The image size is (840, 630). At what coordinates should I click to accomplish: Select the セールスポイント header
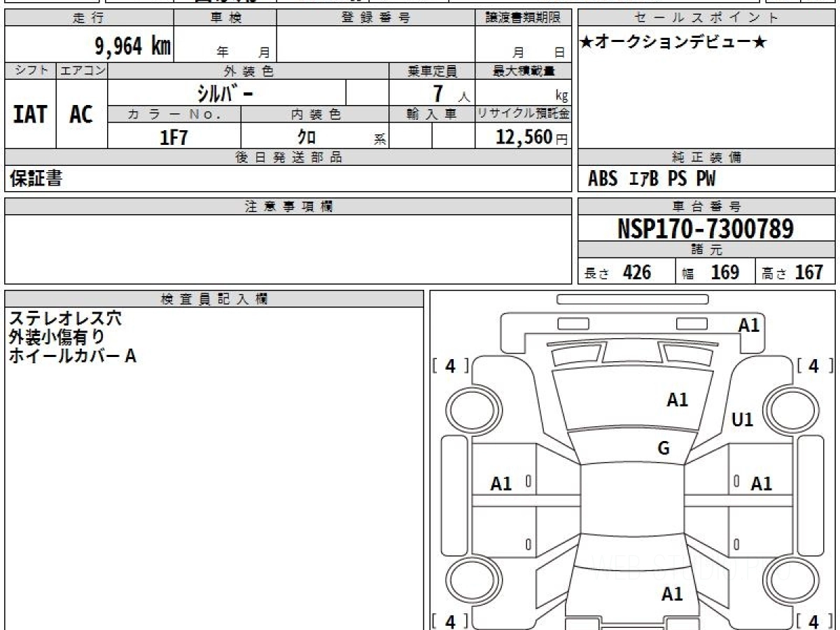tap(707, 18)
